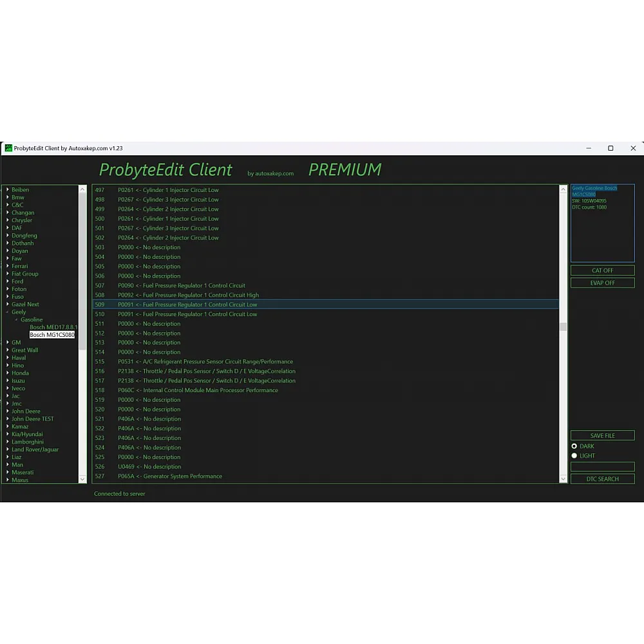Select the LIGHT theme radio button
644x644 pixels.
574,456
